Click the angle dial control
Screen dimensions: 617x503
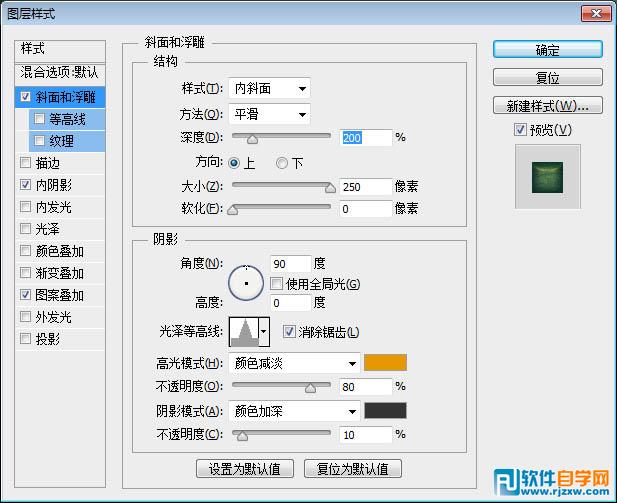(246, 283)
